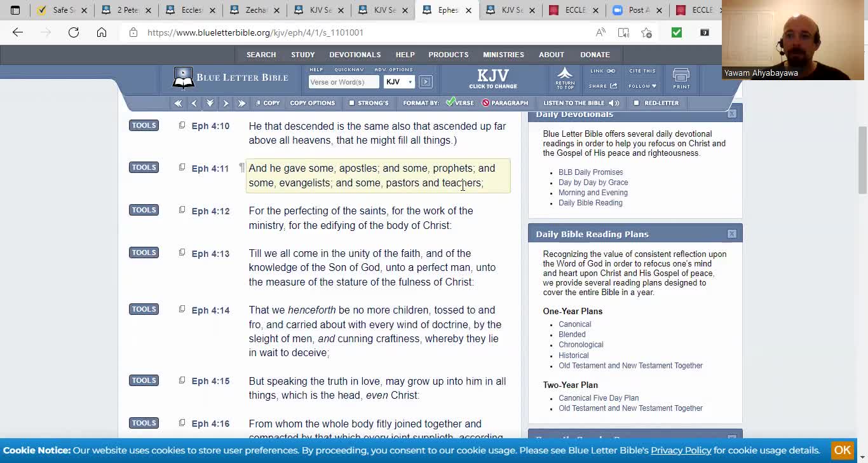868x463 pixels.
Task: Click copy icon beside Eph 4:15
Action: [182, 380]
